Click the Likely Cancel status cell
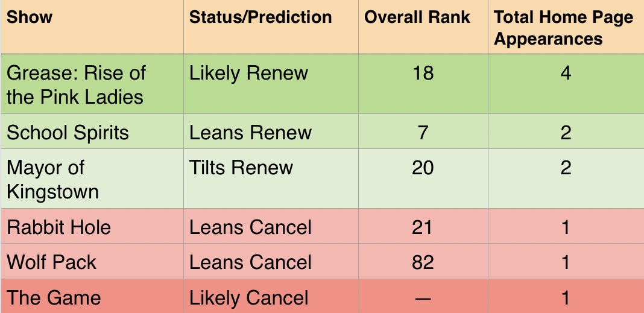Screen dimensions: 644x313 click(271, 296)
